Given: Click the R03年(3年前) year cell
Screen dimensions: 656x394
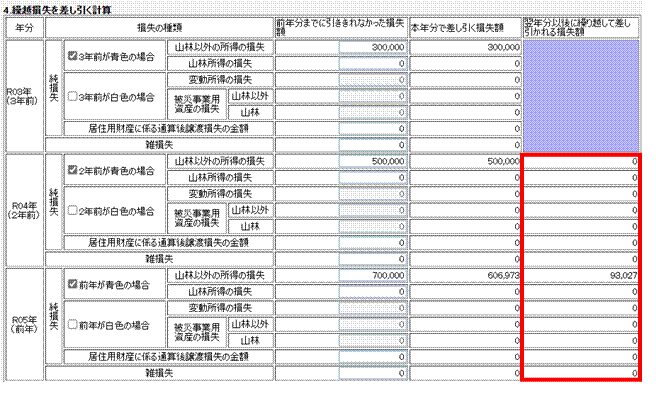Looking at the screenshot, I should tap(24, 96).
